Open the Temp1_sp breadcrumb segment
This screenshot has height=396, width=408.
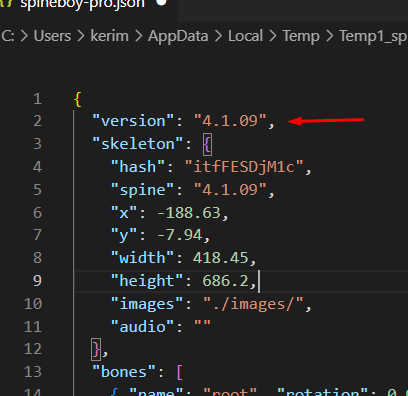(373, 36)
